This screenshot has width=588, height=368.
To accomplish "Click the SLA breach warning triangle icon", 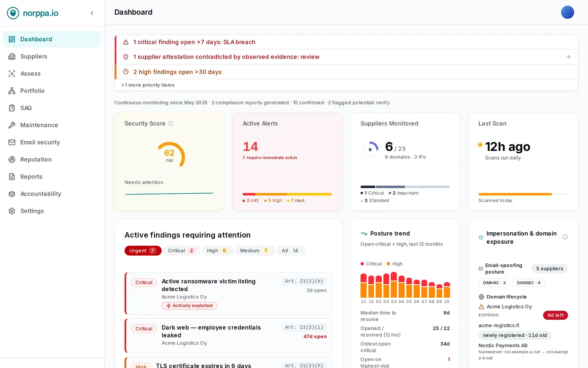I will [x=126, y=42].
